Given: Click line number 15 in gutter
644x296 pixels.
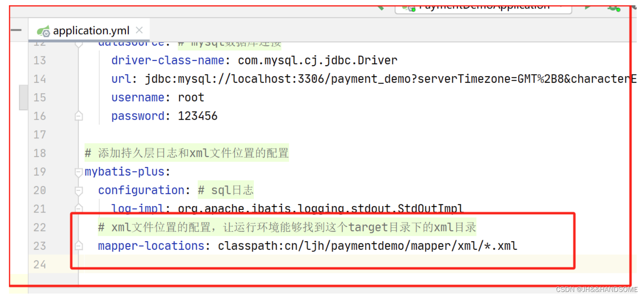Looking at the screenshot, I should (40, 98).
